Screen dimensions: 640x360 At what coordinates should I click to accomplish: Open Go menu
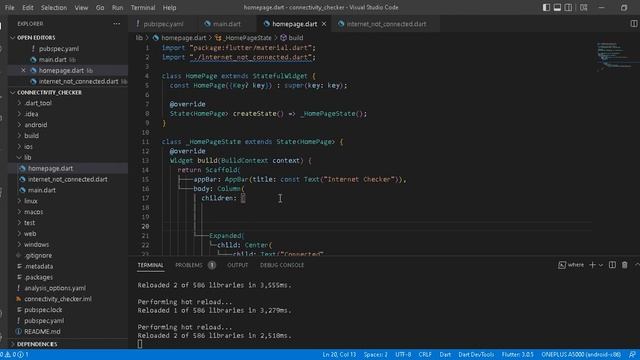pos(100,7)
